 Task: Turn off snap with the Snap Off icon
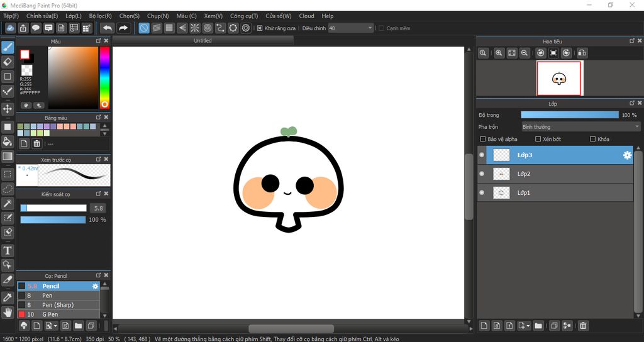point(144,28)
